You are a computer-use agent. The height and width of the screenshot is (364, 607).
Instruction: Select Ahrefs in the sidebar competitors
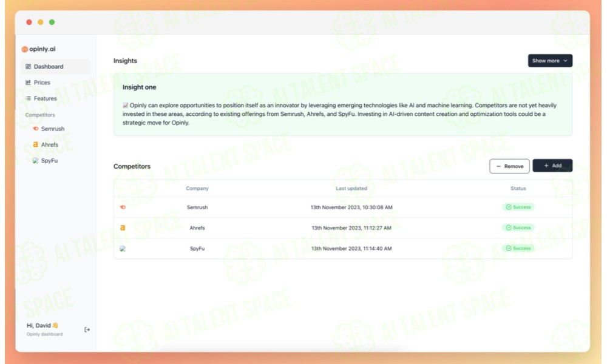tap(46, 144)
